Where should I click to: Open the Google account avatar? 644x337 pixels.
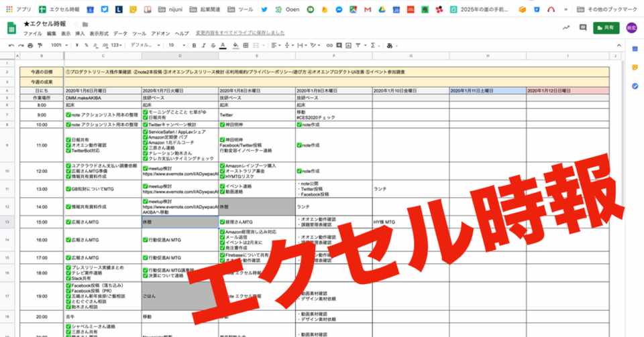[x=632, y=27]
